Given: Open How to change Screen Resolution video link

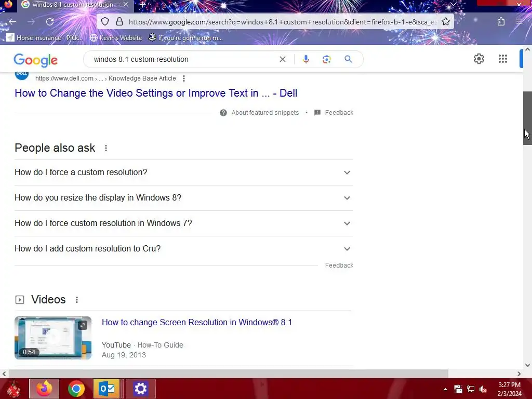Looking at the screenshot, I should pos(197,322).
